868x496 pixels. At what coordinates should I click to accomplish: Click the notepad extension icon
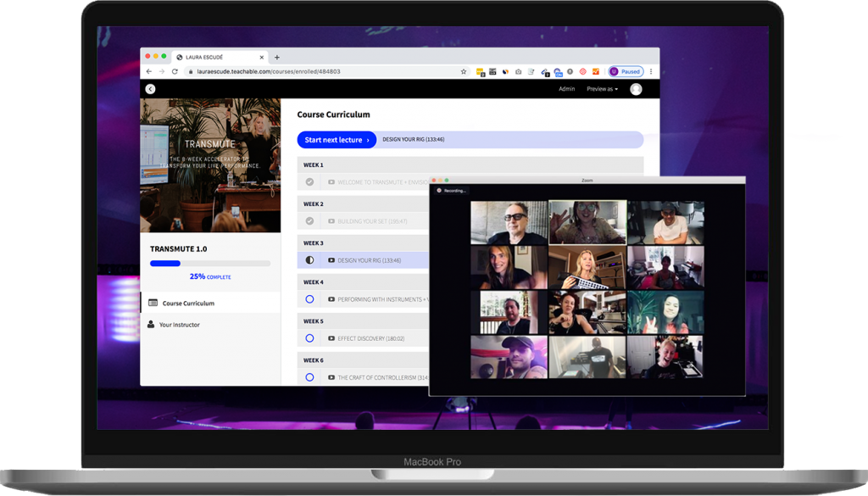point(531,71)
